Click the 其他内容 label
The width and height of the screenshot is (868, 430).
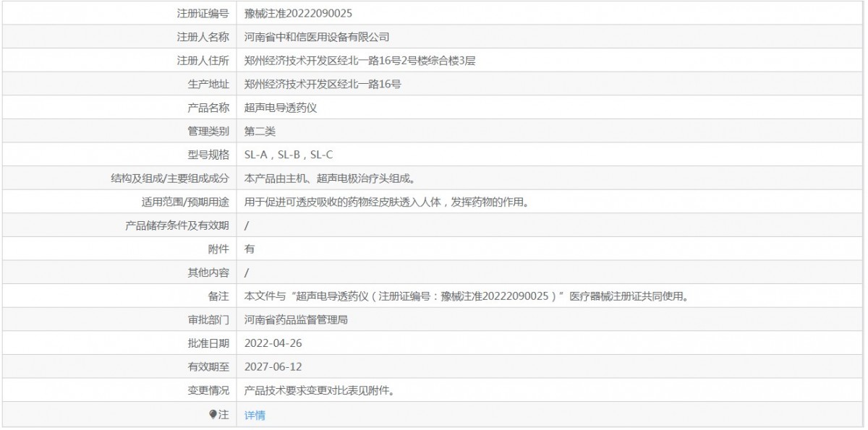pyautogui.click(x=208, y=272)
